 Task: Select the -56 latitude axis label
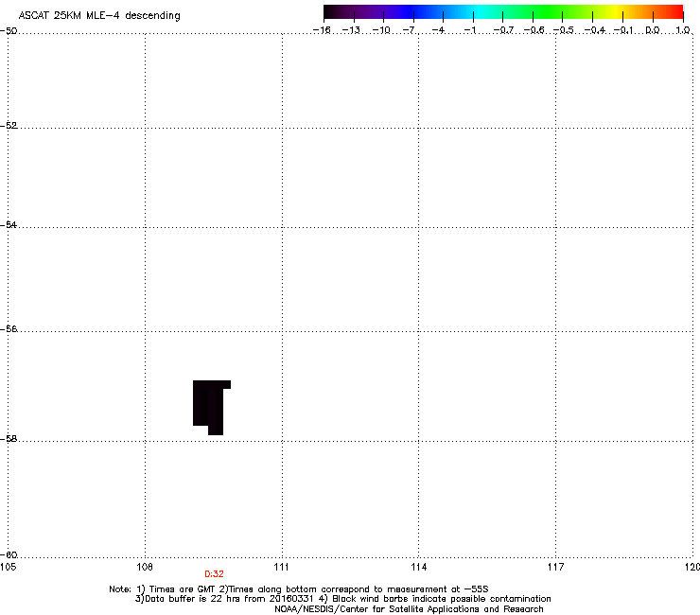pyautogui.click(x=9, y=328)
